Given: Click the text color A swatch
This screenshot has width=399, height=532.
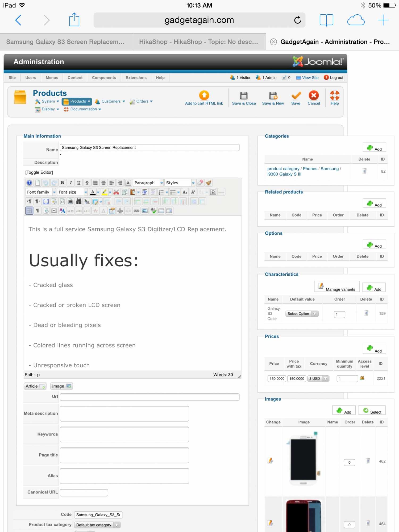Looking at the screenshot, I should [93, 192].
